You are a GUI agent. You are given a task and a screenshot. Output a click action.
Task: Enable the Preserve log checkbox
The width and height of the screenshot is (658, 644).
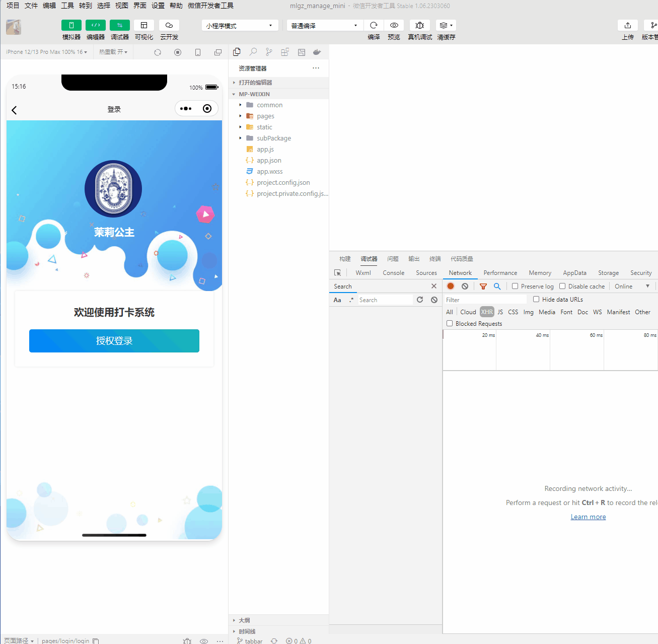(x=515, y=286)
